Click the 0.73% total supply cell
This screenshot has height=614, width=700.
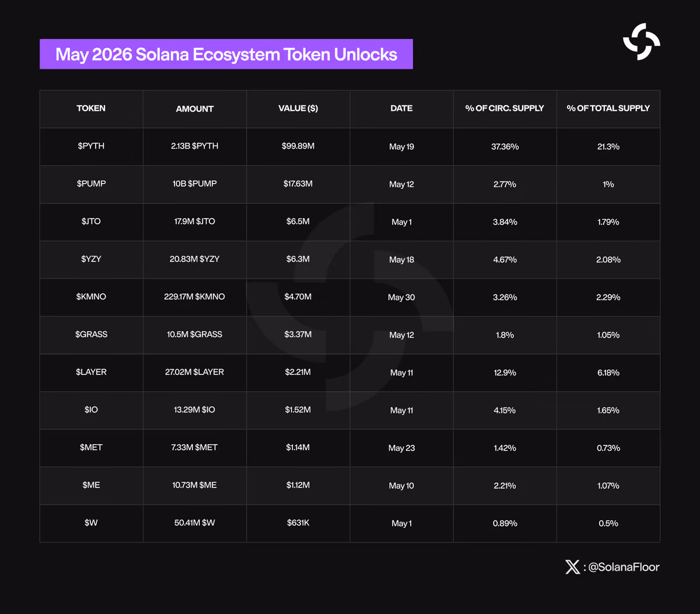pyautogui.click(x=608, y=448)
